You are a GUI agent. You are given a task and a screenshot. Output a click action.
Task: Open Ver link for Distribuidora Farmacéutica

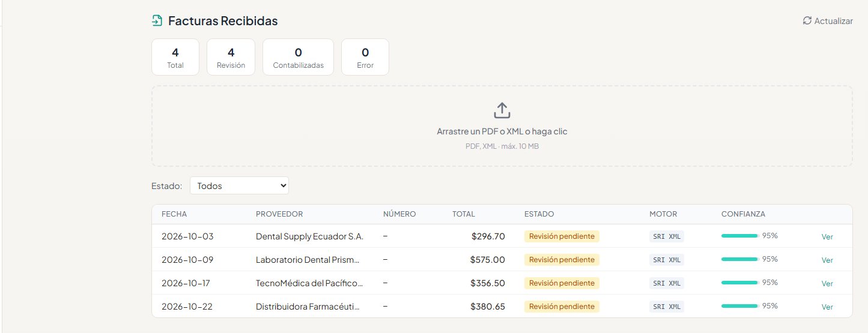[x=827, y=307]
